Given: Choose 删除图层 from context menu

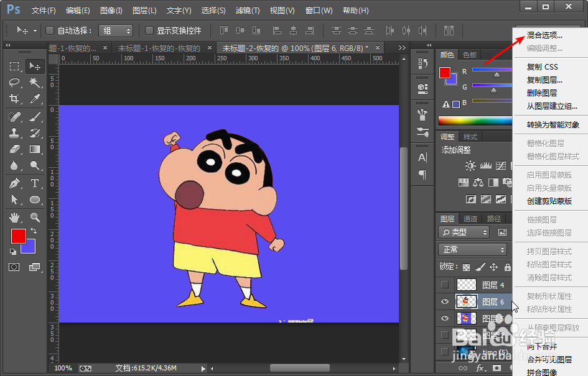Looking at the screenshot, I should 541,93.
